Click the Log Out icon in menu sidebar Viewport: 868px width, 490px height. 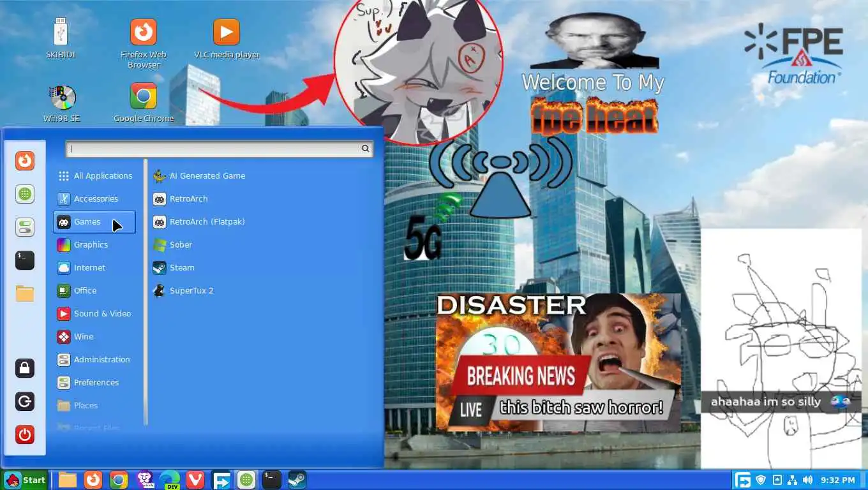pos(25,401)
